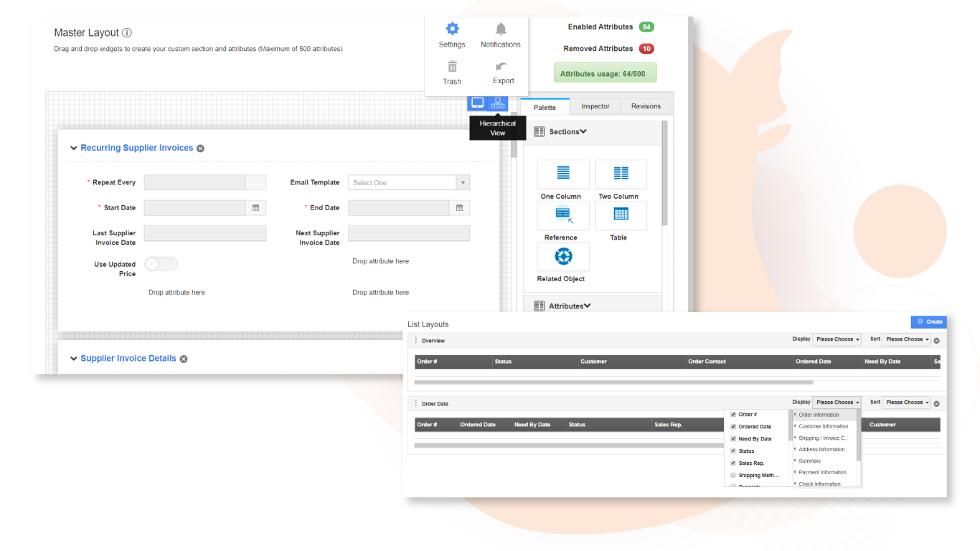
Task: Switch to Hierarchical View icon
Action: coord(498,103)
